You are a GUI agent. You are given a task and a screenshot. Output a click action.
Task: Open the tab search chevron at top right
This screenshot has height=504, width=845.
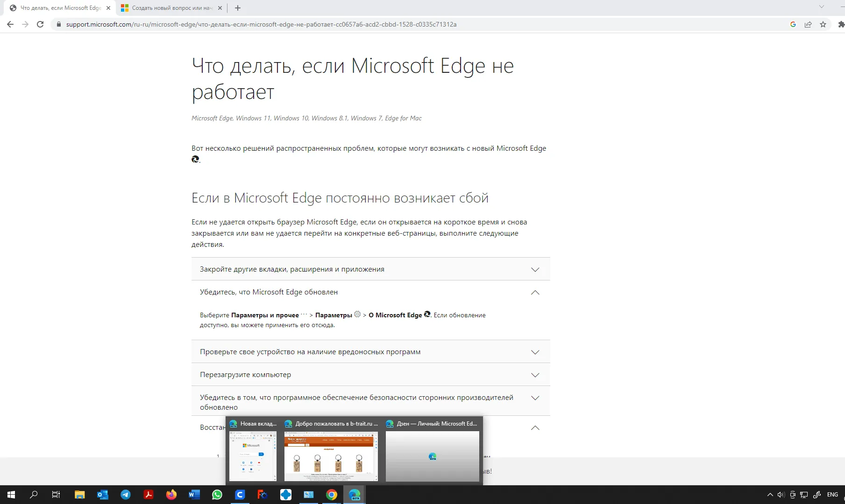[x=821, y=7]
